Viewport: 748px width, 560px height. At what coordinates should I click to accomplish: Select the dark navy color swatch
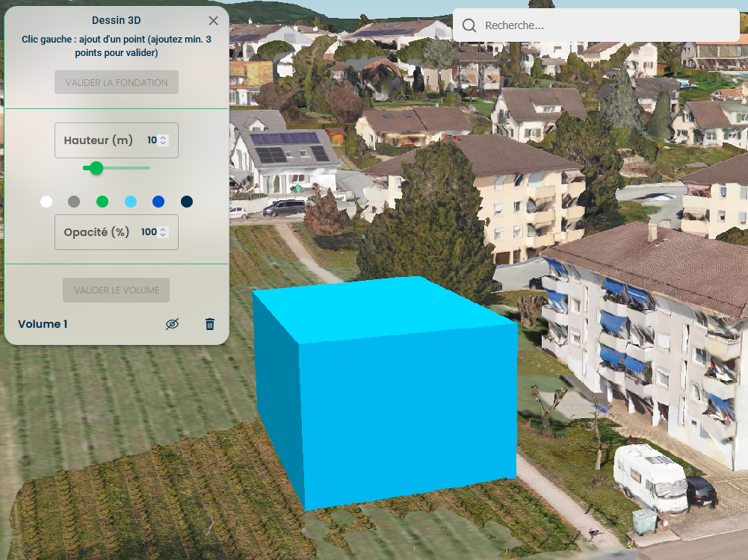click(x=187, y=202)
